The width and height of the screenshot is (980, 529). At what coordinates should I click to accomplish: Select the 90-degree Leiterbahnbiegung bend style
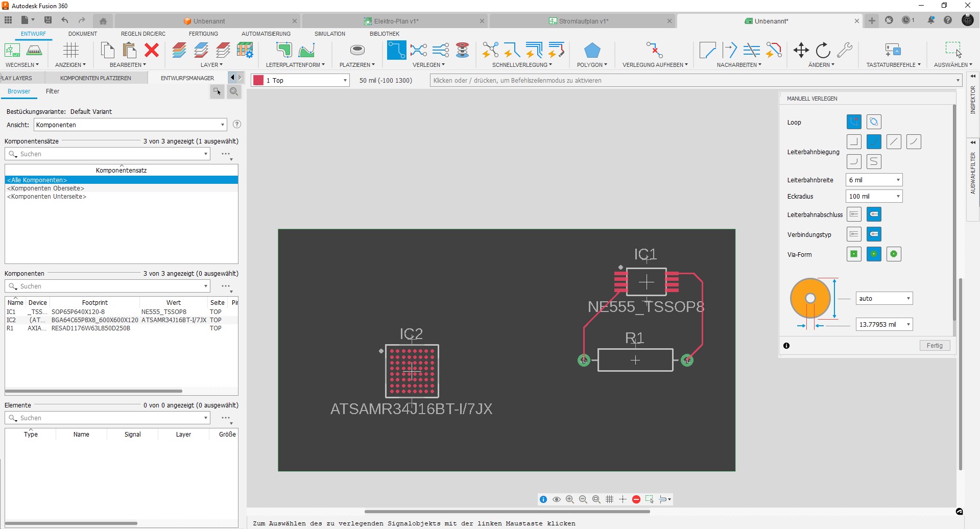(854, 142)
